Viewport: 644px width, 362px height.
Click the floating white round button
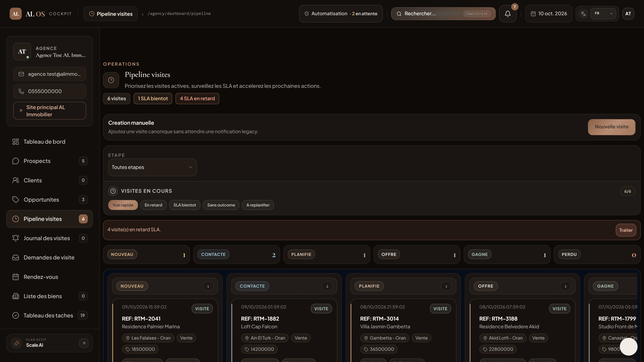click(x=629, y=347)
